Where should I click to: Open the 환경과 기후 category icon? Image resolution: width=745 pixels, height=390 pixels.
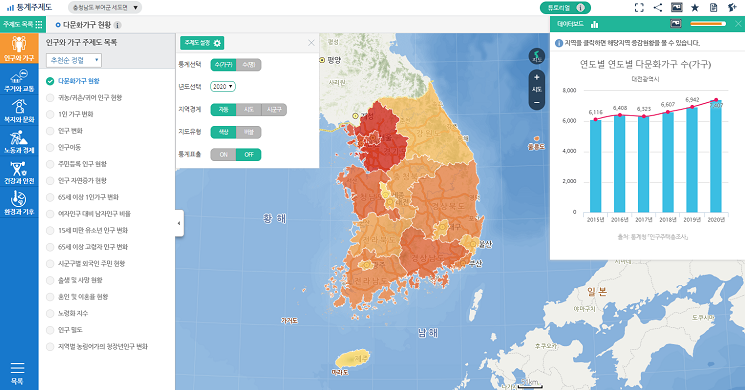tap(19, 203)
